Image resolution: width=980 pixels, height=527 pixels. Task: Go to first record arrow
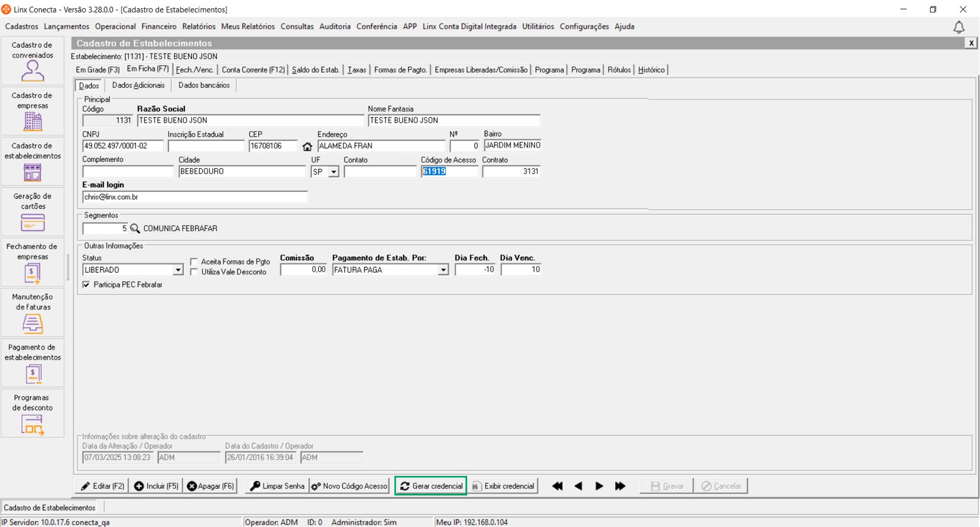pos(557,486)
